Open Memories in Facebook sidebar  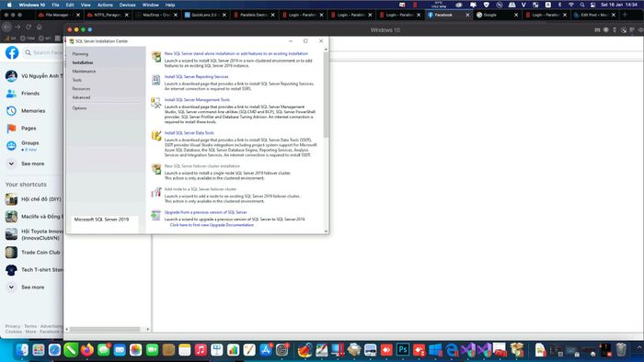[33, 110]
